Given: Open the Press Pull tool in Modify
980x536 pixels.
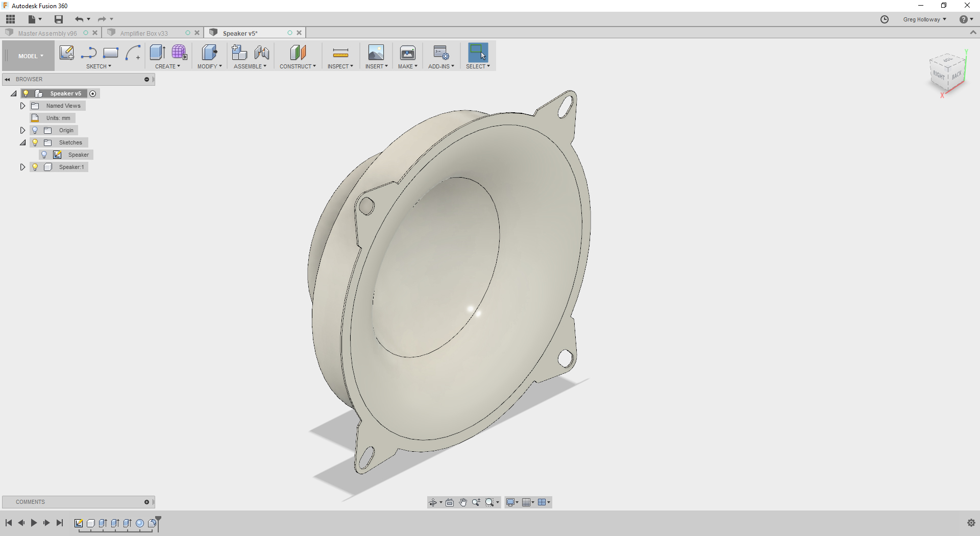Looking at the screenshot, I should [x=209, y=53].
